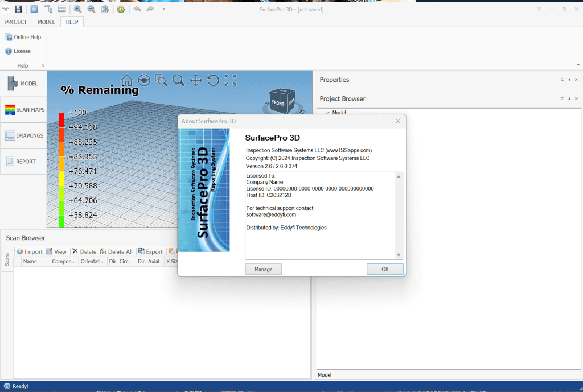583x392 pixels.
Task: Open the quick access toolbar customize dropdown
Action: (164, 9)
